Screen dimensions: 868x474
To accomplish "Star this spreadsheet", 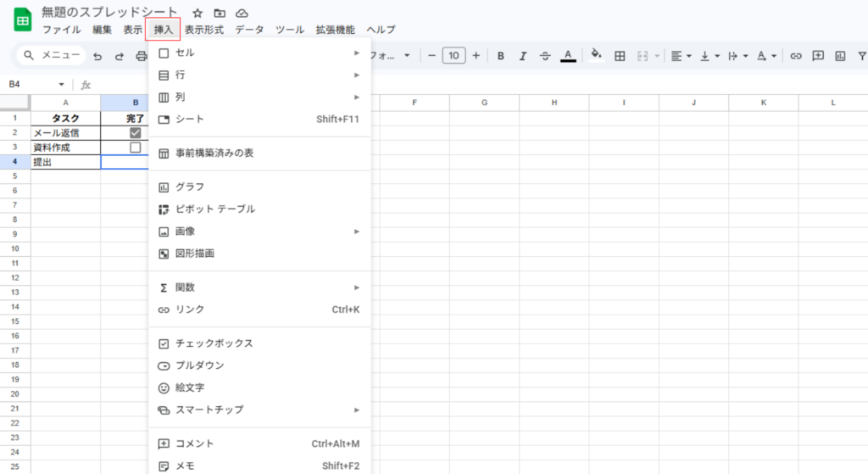I will [x=198, y=14].
